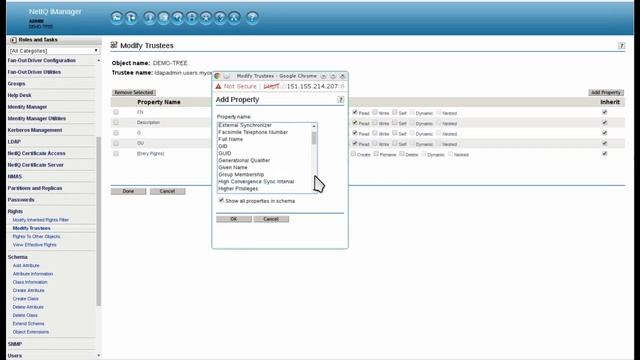
Task: Tick the OU row selection checkbox
Action: (116, 143)
